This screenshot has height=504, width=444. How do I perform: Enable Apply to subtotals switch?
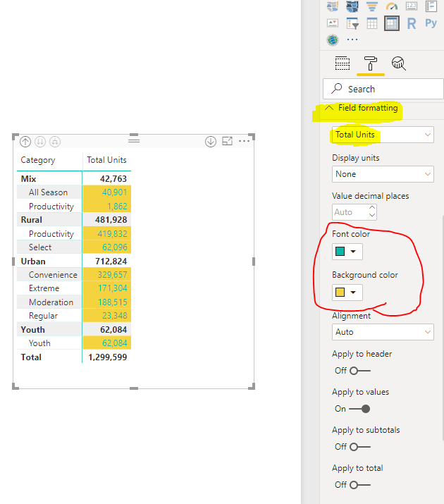(360, 447)
